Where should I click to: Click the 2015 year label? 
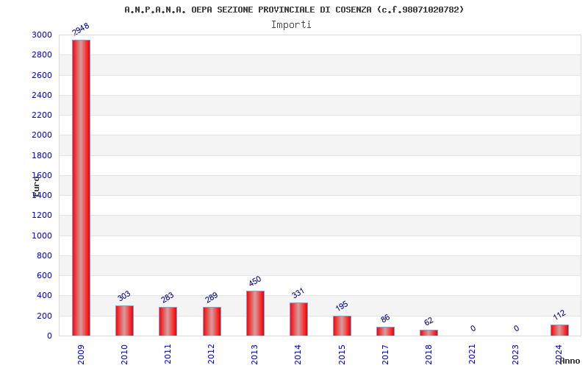[x=342, y=354]
